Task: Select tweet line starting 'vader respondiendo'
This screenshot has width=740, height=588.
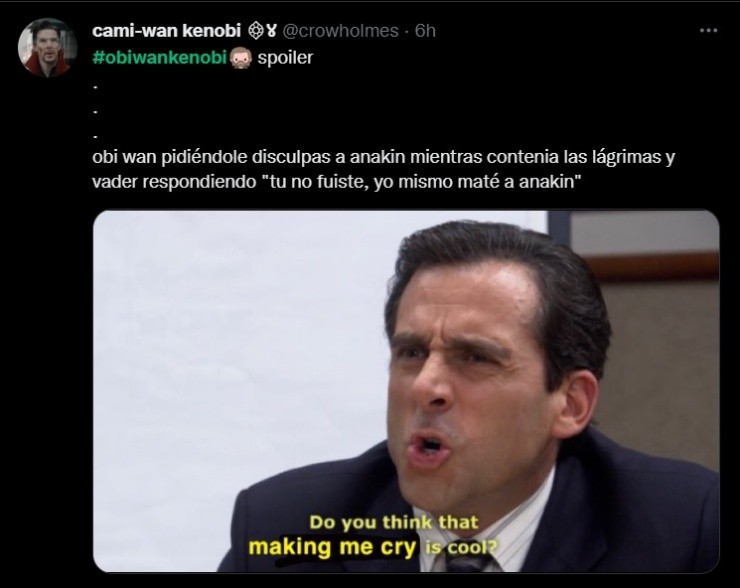Action: pos(336,182)
